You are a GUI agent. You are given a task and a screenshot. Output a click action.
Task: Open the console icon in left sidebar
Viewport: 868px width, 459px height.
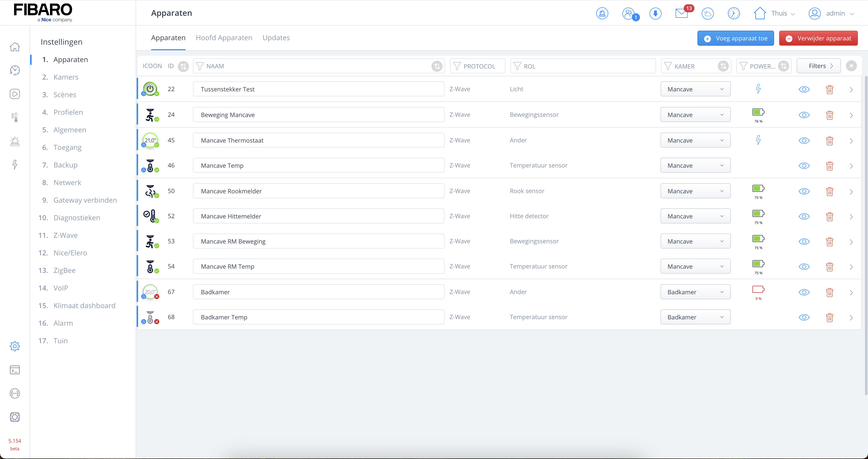[x=15, y=370]
